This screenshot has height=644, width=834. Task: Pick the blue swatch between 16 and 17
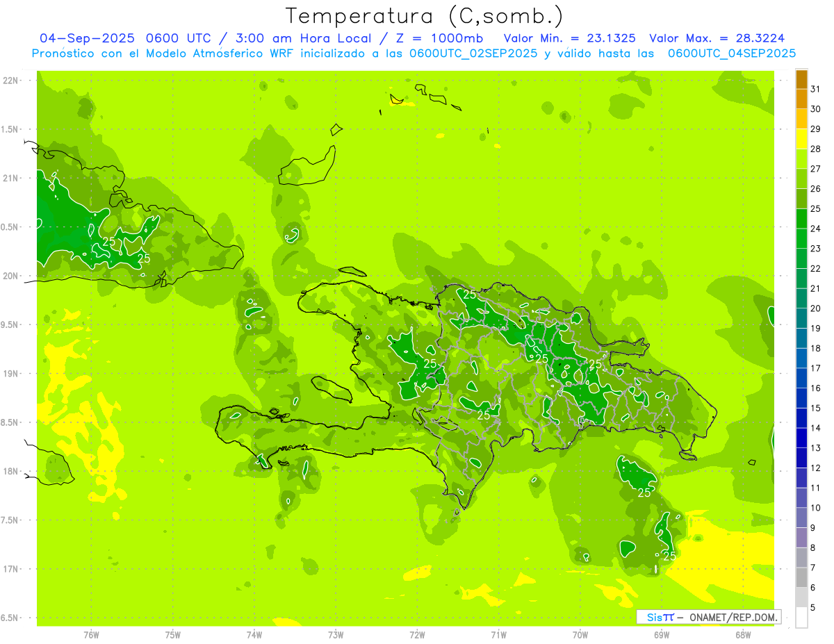pos(801,379)
